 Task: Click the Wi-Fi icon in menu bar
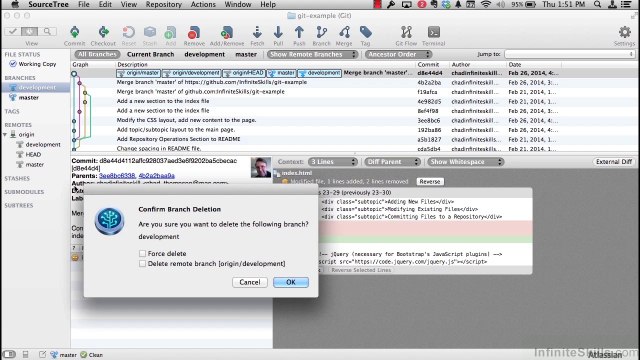485,4
